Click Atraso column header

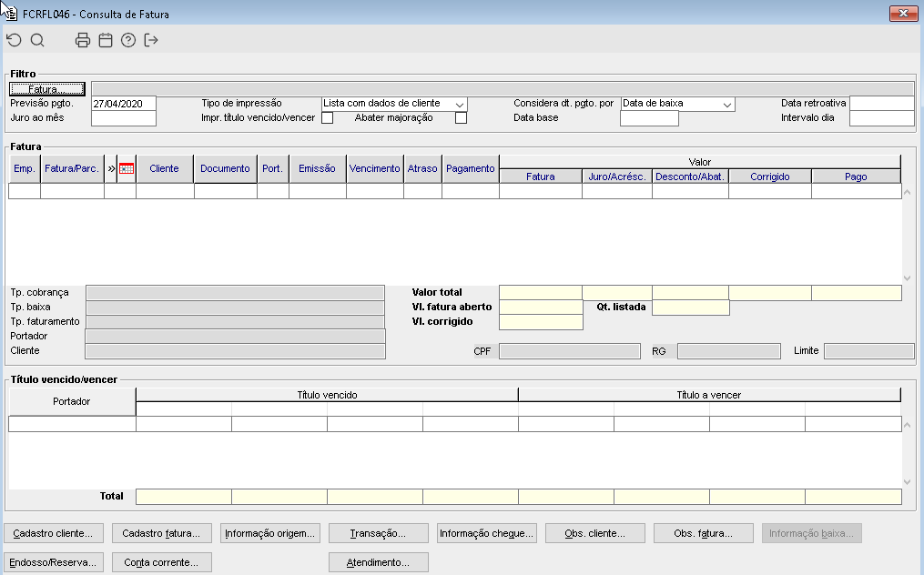click(422, 168)
